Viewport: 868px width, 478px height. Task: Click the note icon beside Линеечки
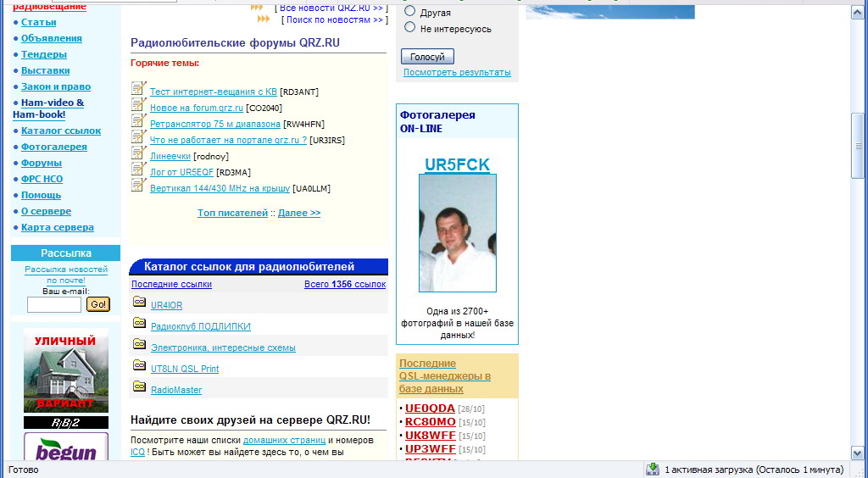pos(139,153)
